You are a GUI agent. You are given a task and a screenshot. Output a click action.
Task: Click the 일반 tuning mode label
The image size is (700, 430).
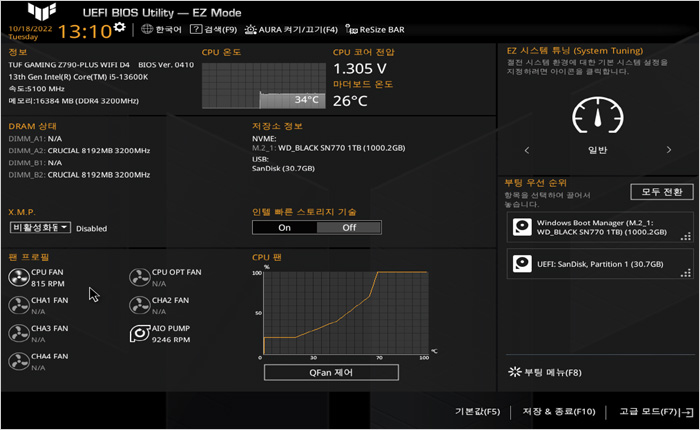597,150
